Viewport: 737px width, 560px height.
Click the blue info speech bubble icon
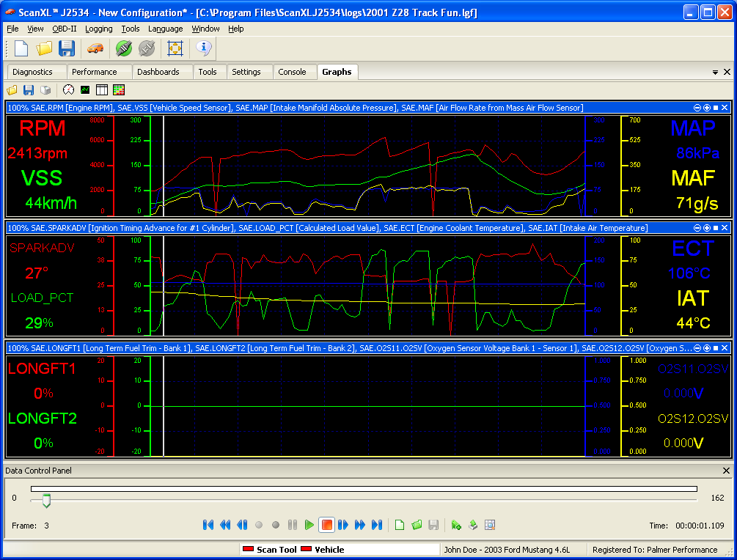pyautogui.click(x=204, y=48)
